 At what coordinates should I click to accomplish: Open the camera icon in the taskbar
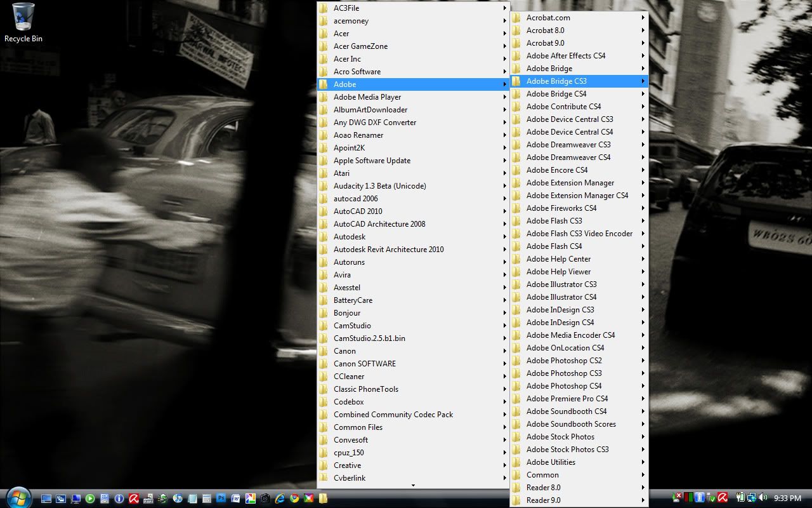pyautogui.click(x=265, y=498)
